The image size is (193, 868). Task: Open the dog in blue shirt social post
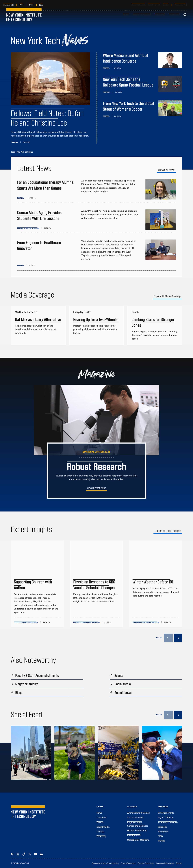75,753
